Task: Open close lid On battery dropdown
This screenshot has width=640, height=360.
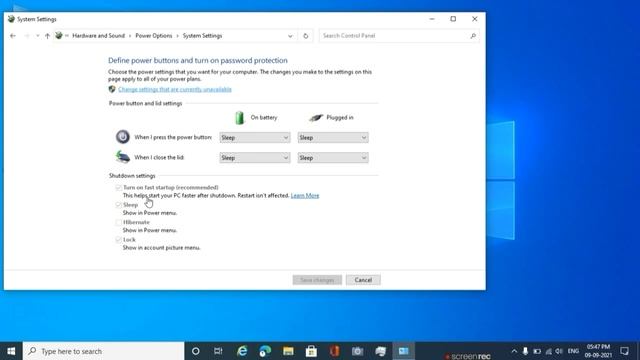Action: point(255,158)
